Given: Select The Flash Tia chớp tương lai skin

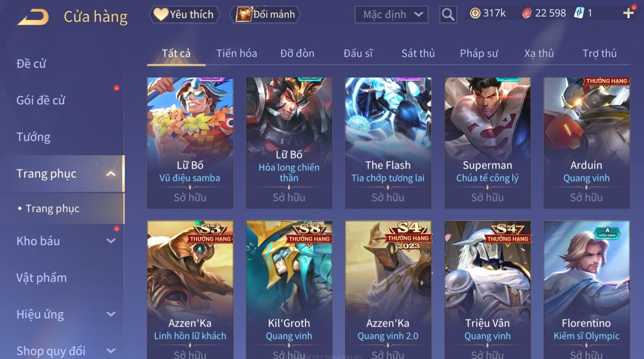Looking at the screenshot, I should point(388,143).
